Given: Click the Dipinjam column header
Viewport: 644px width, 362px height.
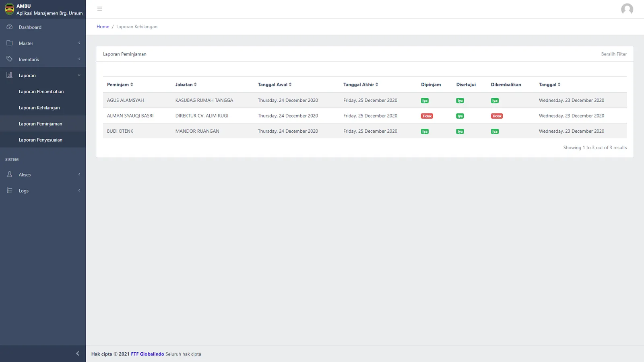Looking at the screenshot, I should [431, 84].
